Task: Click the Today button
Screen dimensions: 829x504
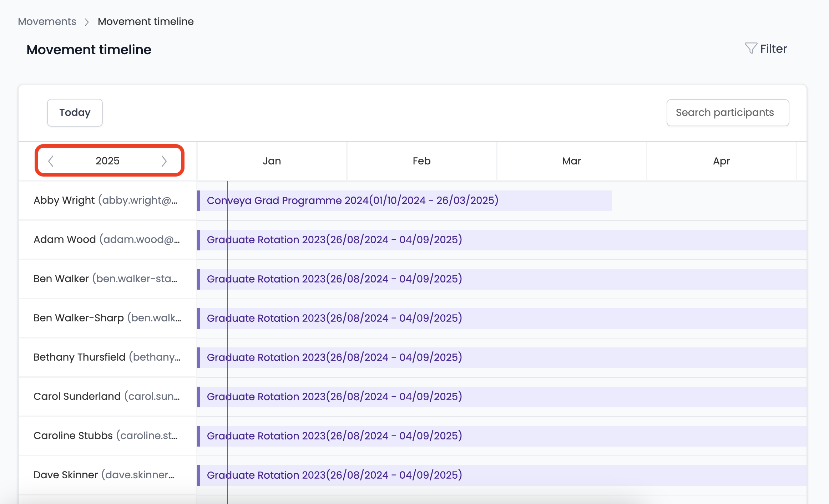Action: click(x=75, y=112)
